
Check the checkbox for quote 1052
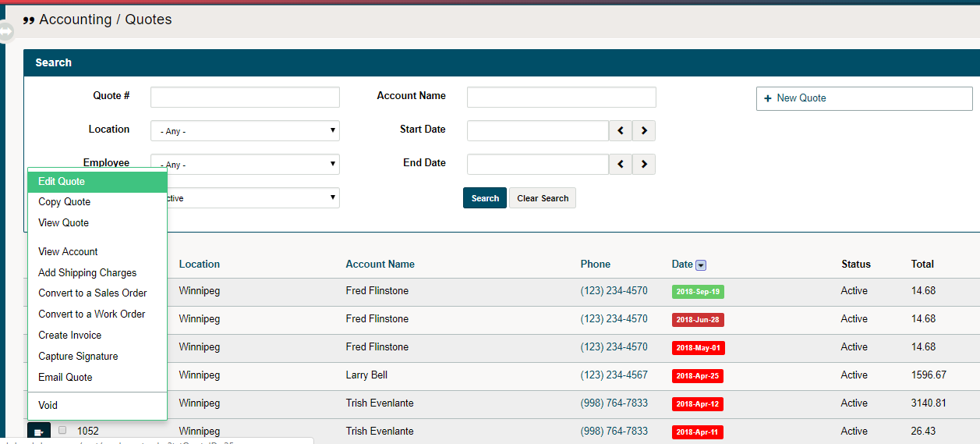click(62, 430)
